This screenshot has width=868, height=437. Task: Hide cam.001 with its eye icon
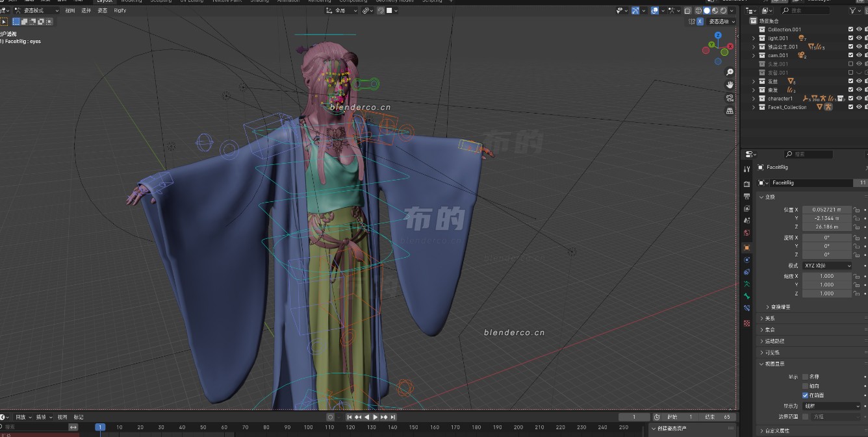pyautogui.click(x=860, y=55)
